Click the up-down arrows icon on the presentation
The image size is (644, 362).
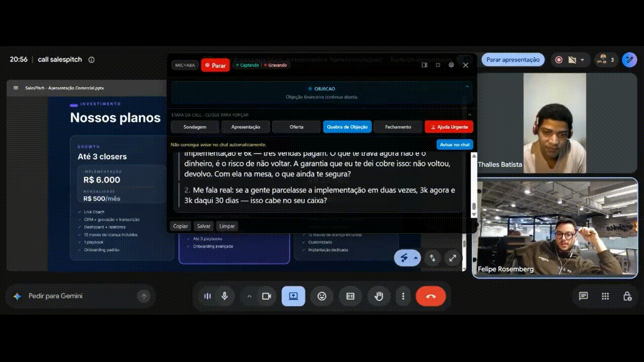(432, 258)
